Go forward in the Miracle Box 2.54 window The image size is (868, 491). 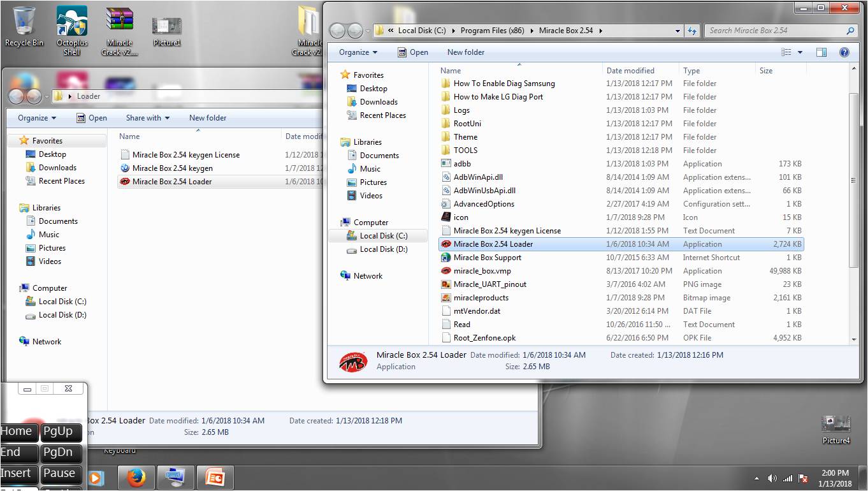pyautogui.click(x=355, y=30)
